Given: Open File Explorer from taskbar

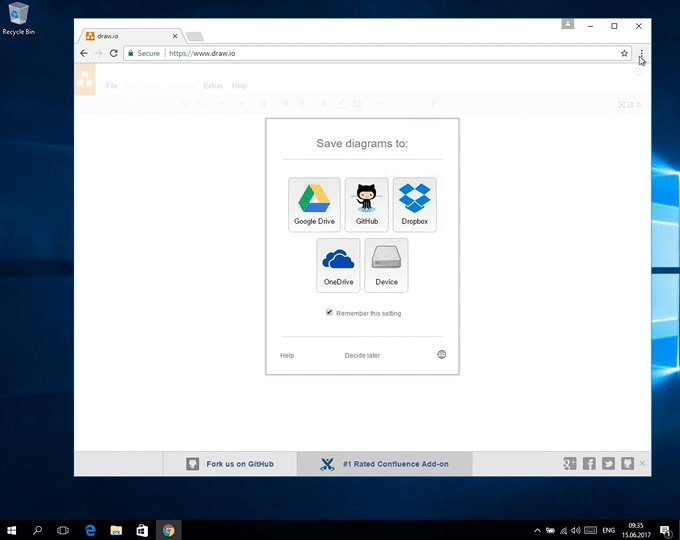Looking at the screenshot, I should [x=116, y=530].
